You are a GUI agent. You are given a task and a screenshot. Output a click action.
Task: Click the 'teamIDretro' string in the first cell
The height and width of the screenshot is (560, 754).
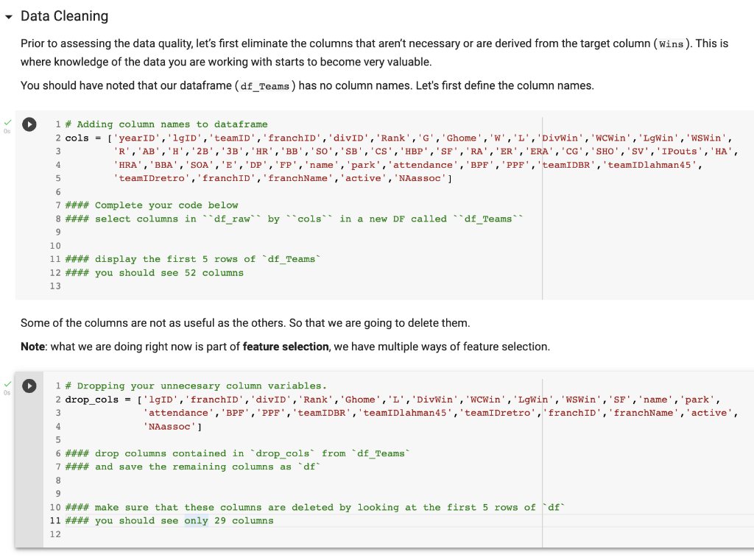coord(155,178)
